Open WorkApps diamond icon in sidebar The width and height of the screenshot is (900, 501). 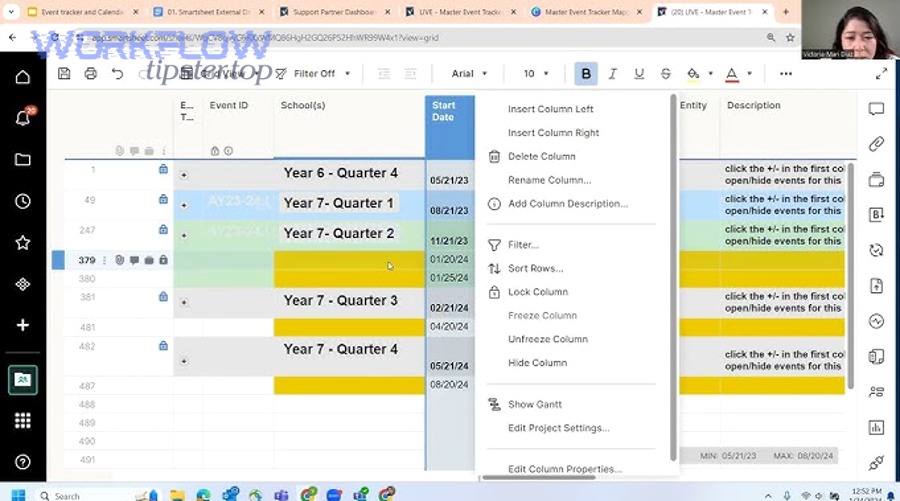pyautogui.click(x=23, y=284)
